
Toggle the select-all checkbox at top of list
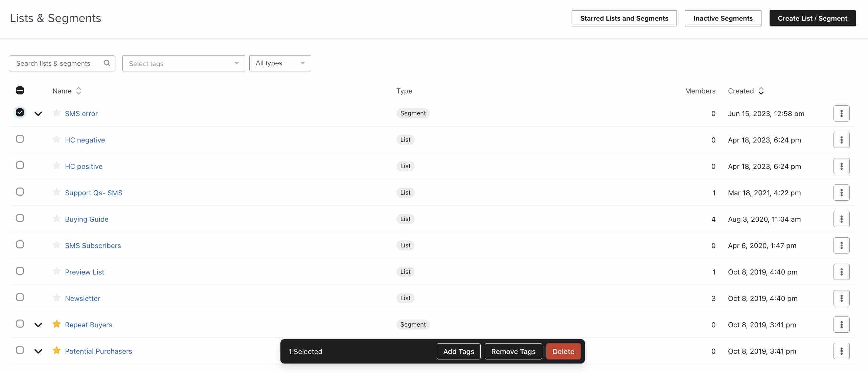click(19, 90)
